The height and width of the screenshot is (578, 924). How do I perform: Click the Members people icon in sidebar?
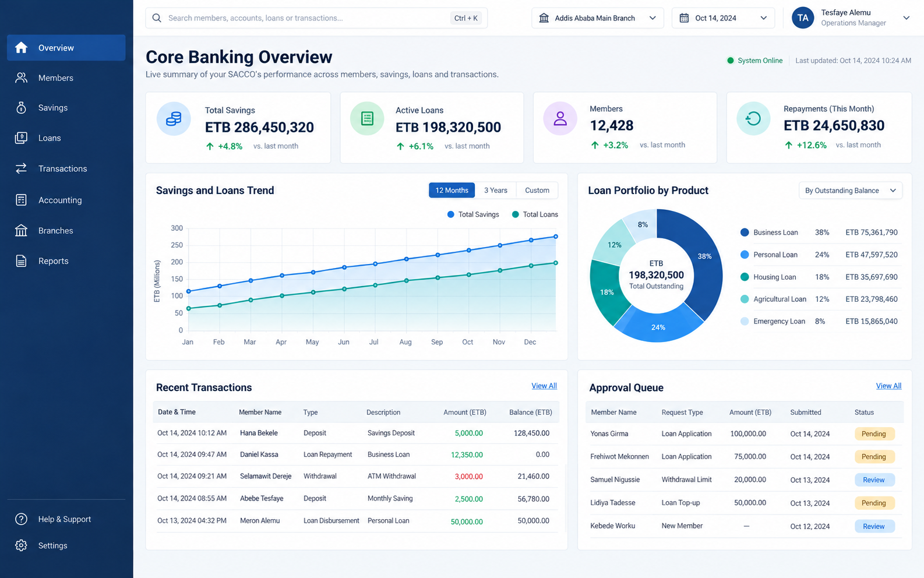(x=22, y=77)
